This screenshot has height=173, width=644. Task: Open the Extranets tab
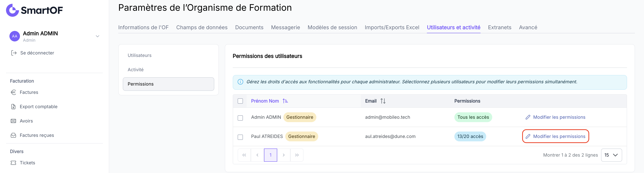[x=500, y=27]
